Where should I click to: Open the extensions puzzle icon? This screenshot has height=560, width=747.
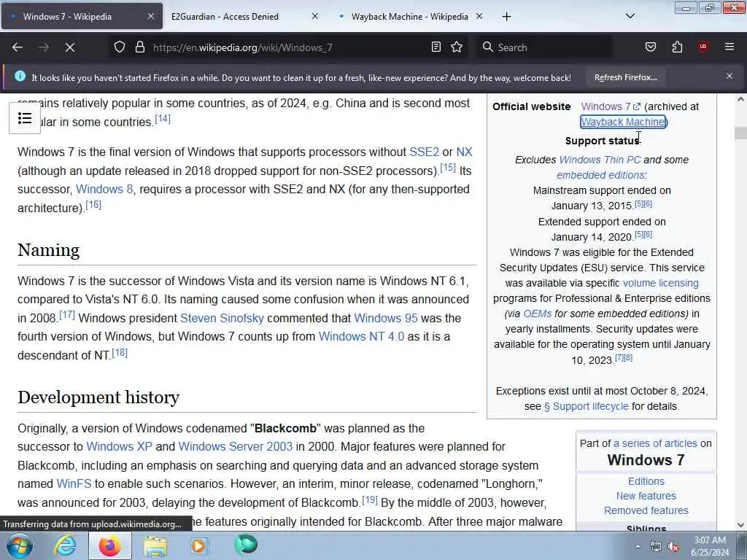pos(677,47)
